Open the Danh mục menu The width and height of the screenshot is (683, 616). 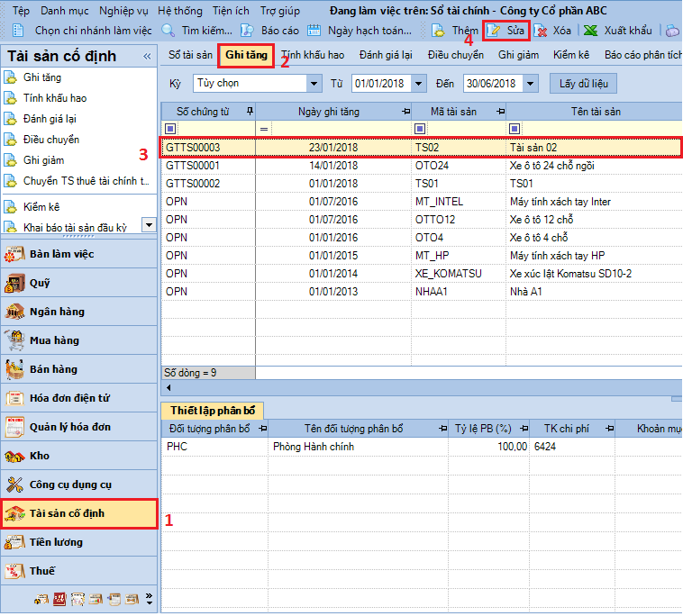pos(65,11)
